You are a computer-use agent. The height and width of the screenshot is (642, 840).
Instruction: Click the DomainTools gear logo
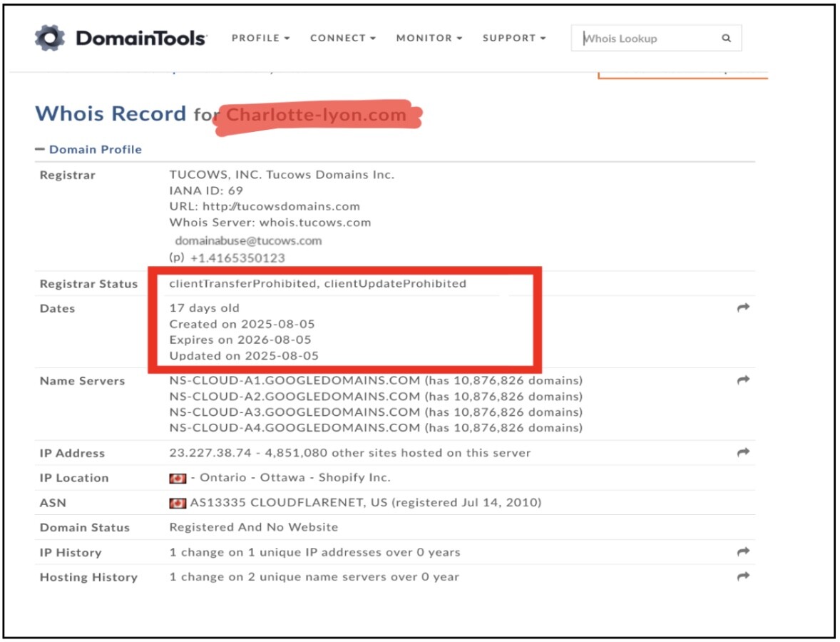[50, 38]
